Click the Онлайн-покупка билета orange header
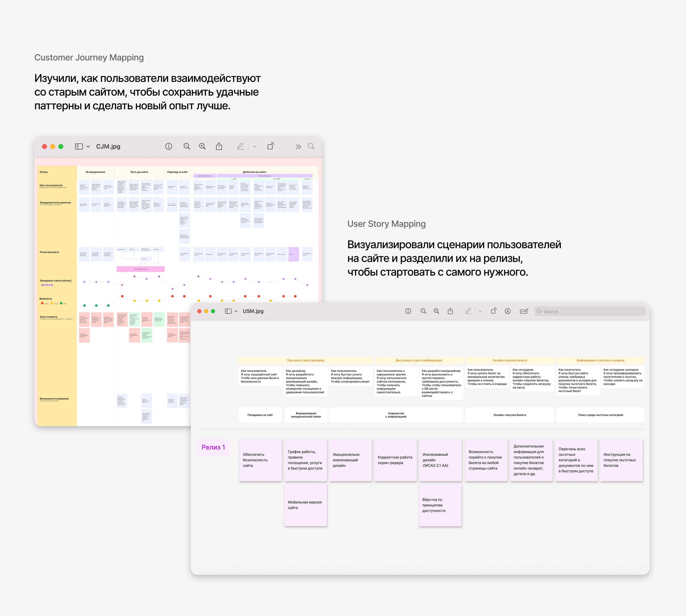Viewport: 686px width, 616px height. (x=509, y=360)
